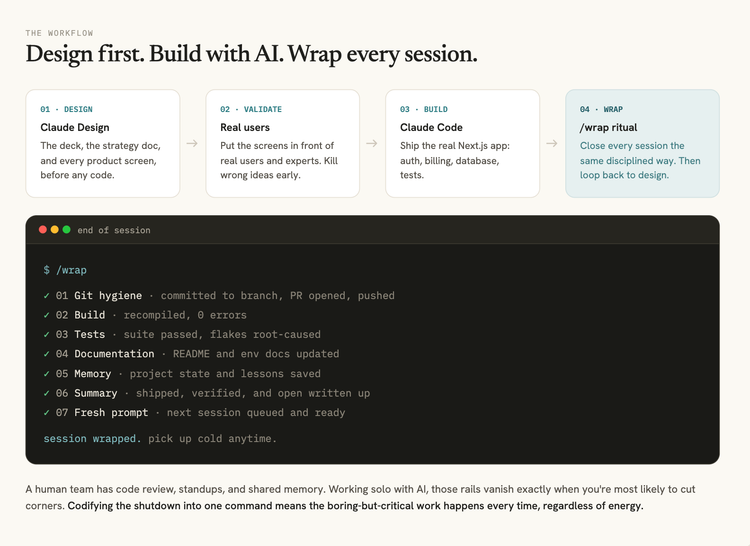Click the yellow minimize dot in terminal
Image resolution: width=750 pixels, height=546 pixels.
coord(55,229)
